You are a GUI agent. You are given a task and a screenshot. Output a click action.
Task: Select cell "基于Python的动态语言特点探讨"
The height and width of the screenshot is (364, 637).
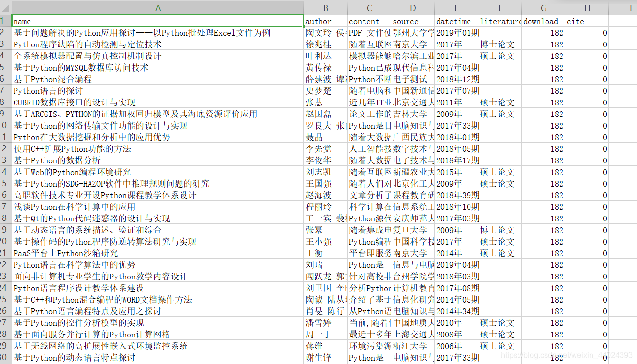coord(158,358)
